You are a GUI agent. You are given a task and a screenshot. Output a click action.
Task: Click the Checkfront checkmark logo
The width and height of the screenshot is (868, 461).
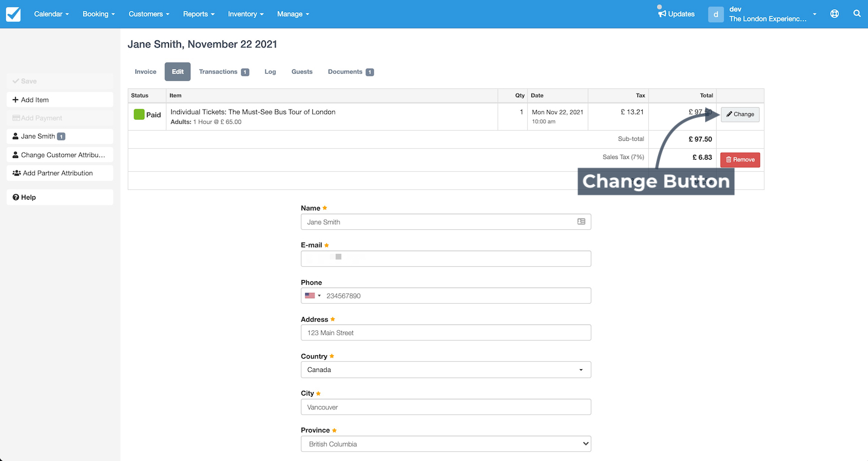click(x=13, y=14)
